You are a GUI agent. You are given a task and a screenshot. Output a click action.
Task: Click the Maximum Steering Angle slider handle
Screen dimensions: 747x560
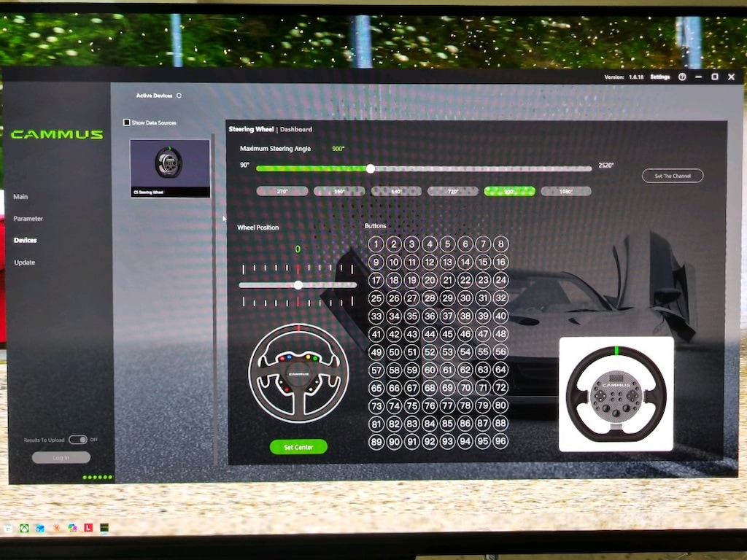point(370,168)
